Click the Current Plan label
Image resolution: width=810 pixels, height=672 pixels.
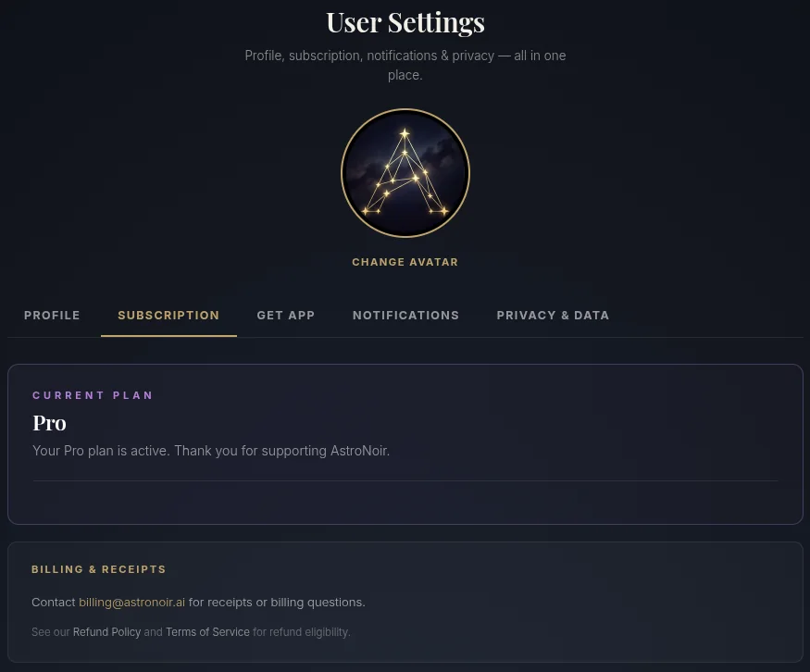[x=93, y=395]
